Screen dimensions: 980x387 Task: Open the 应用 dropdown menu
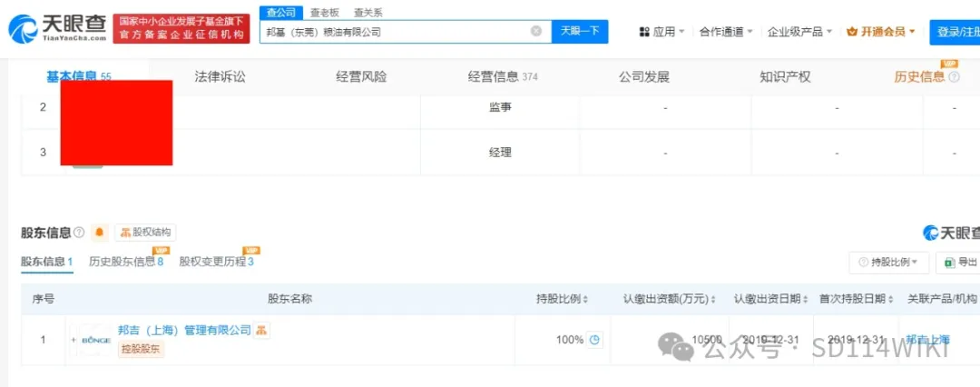pos(661,31)
